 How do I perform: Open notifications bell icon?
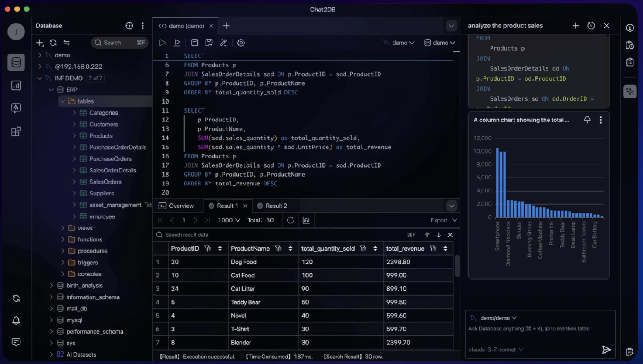(16, 320)
